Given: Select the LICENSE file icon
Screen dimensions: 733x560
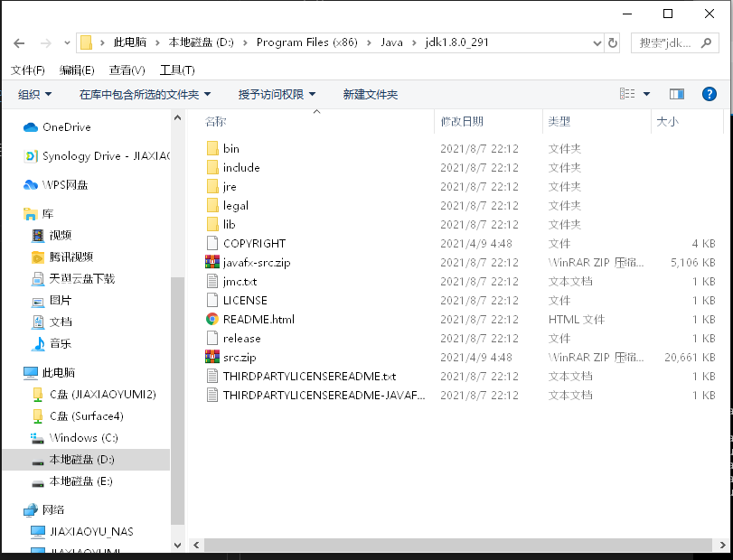Looking at the screenshot, I should (x=212, y=300).
